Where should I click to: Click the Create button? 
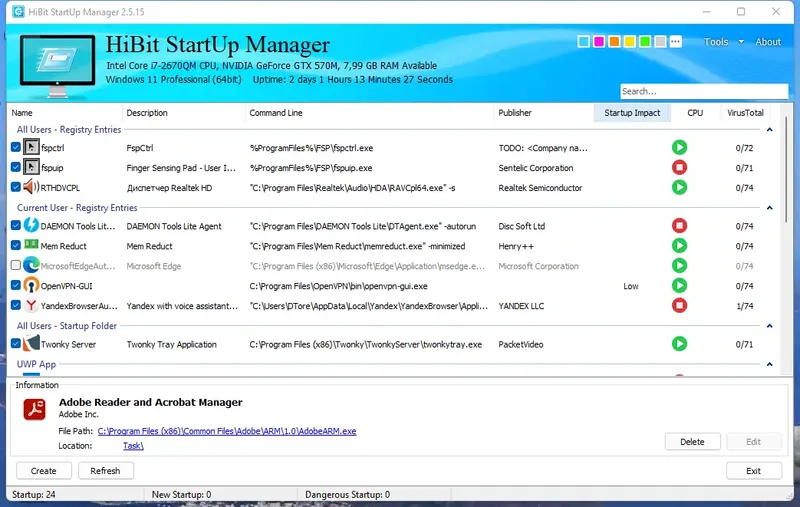(44, 471)
